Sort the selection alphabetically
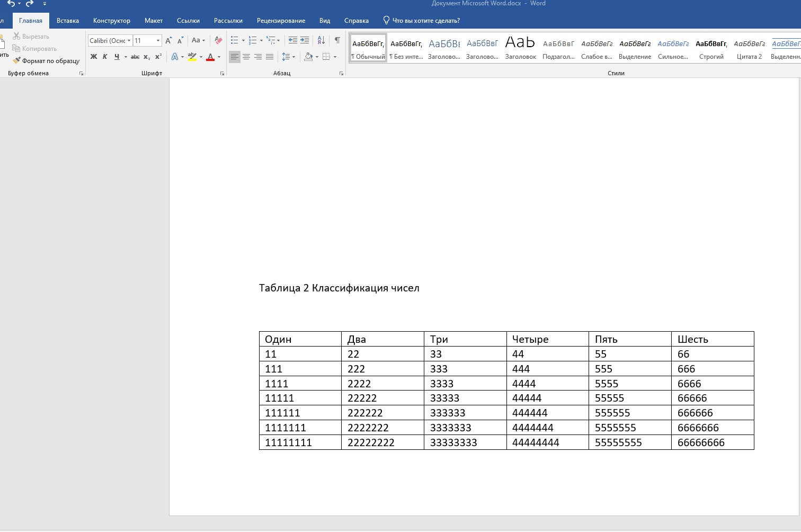 tap(321, 40)
